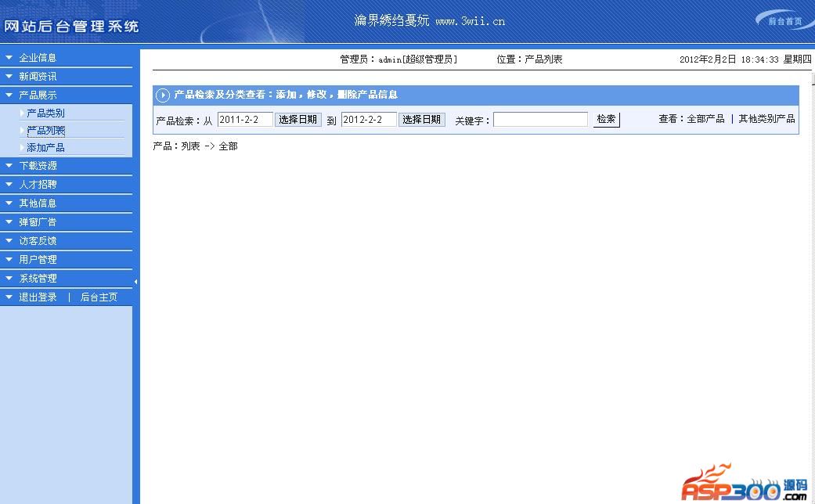The image size is (815, 504).
Task: Click the 网站后台管理系统 title
Action: [71, 26]
